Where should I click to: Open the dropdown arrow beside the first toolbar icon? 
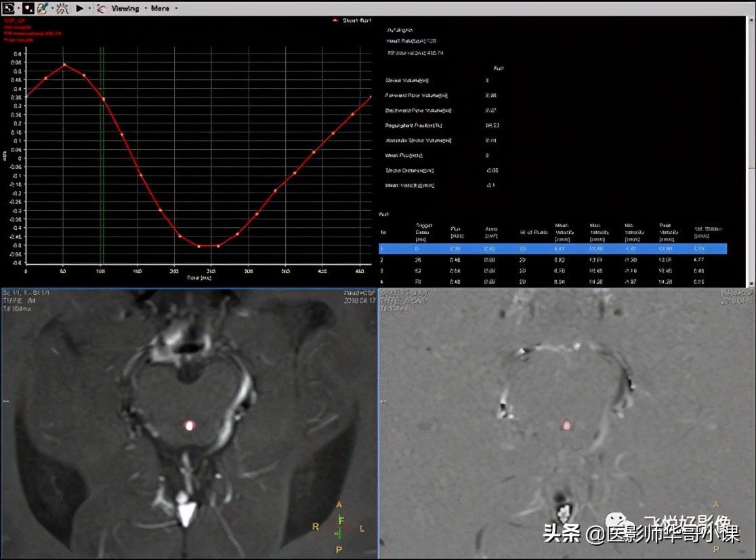click(x=17, y=8)
